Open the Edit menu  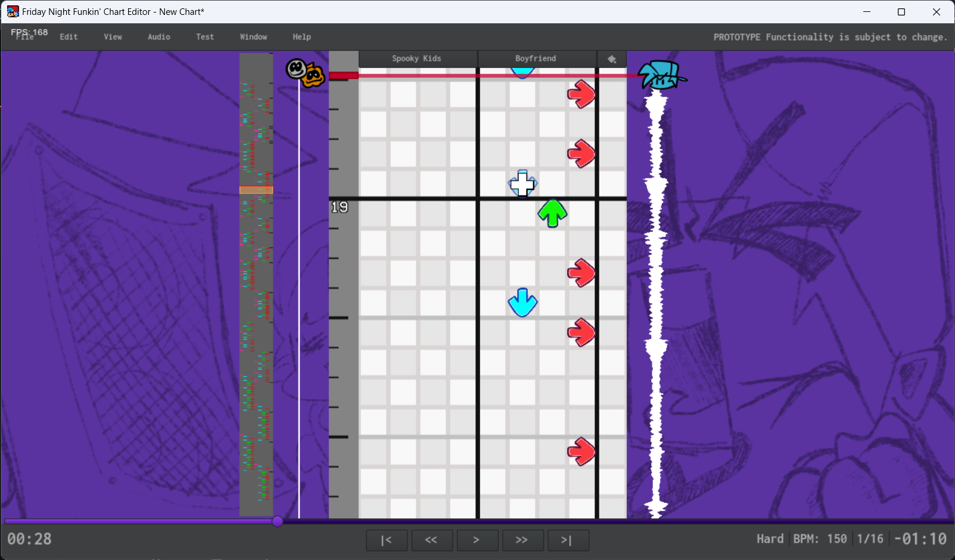tap(69, 37)
